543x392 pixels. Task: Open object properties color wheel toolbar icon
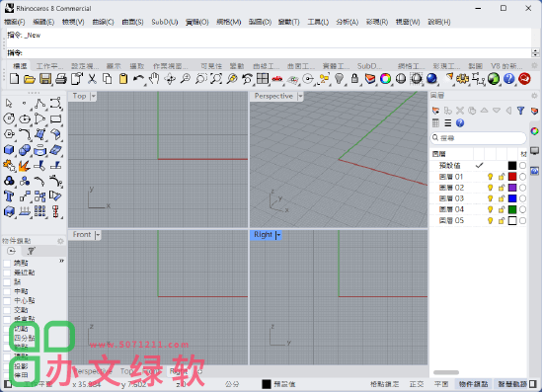pyautogui.click(x=385, y=79)
